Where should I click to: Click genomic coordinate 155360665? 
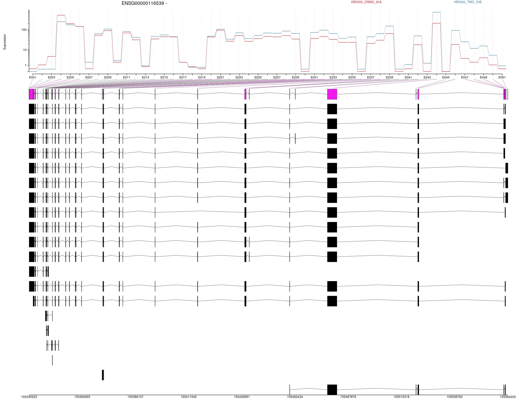tap(82, 397)
